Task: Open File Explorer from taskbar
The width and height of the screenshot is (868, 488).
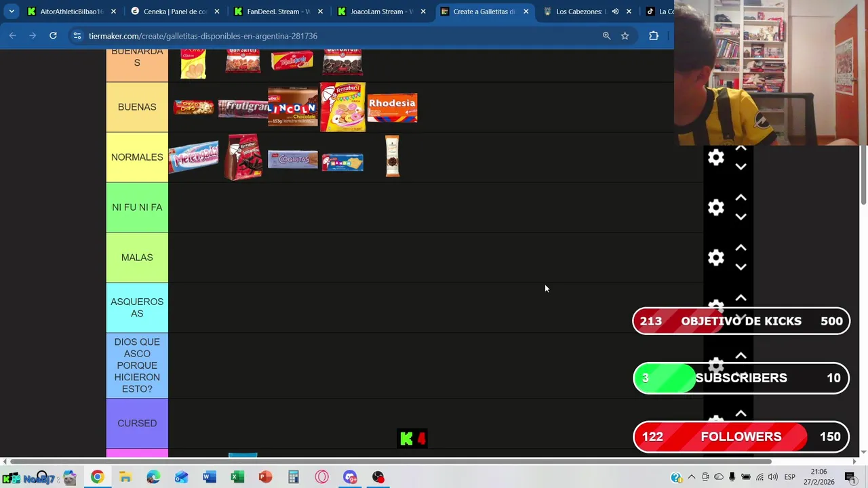Action: pos(125,477)
